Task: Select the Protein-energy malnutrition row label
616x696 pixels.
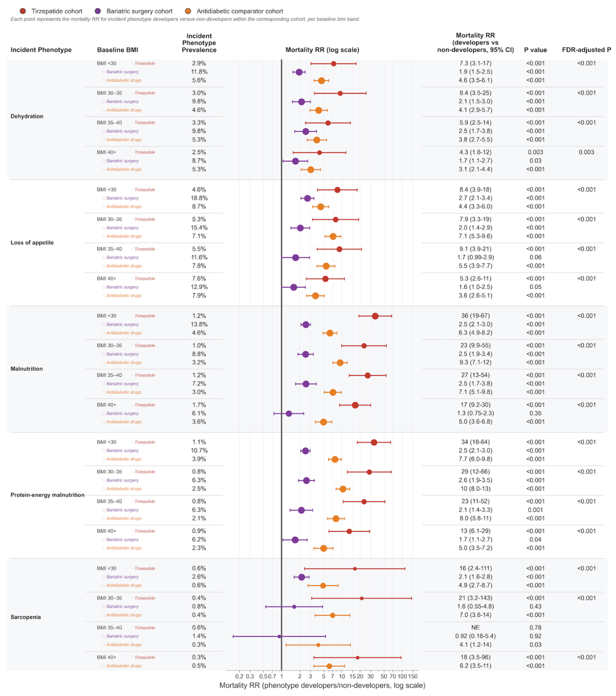Action: [x=47, y=495]
